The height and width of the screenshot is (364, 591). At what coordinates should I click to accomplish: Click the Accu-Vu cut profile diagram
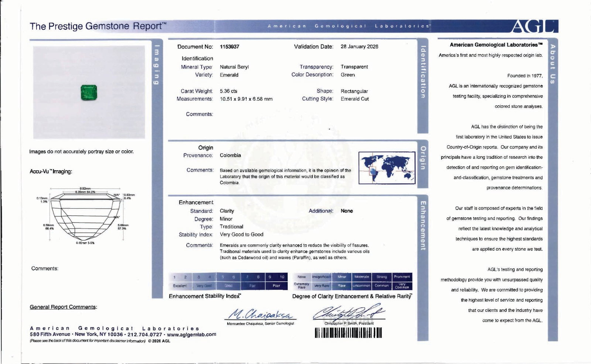click(86, 216)
